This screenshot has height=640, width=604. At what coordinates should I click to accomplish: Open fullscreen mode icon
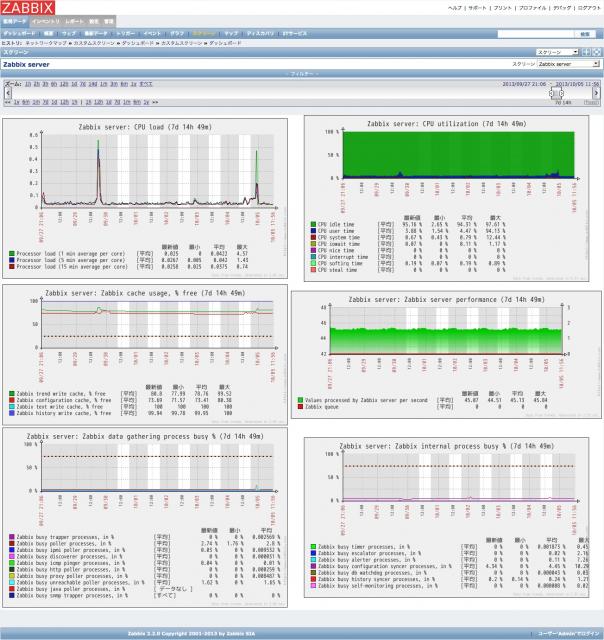pyautogui.click(x=596, y=52)
